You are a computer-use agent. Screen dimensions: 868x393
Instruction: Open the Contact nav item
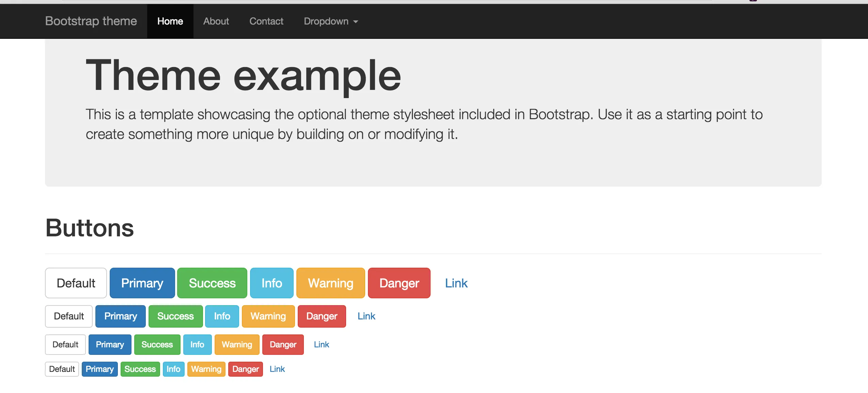click(x=266, y=21)
